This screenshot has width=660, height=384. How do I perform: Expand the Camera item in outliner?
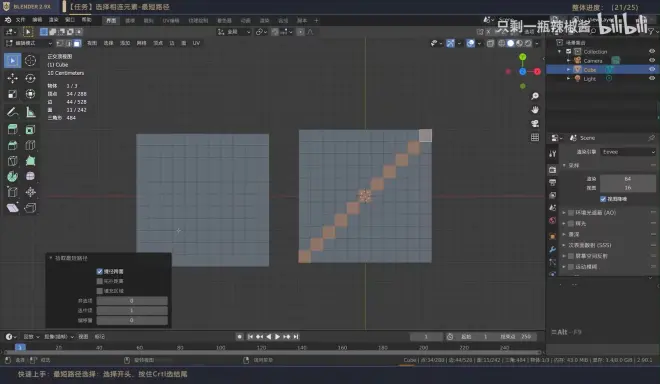pos(569,61)
